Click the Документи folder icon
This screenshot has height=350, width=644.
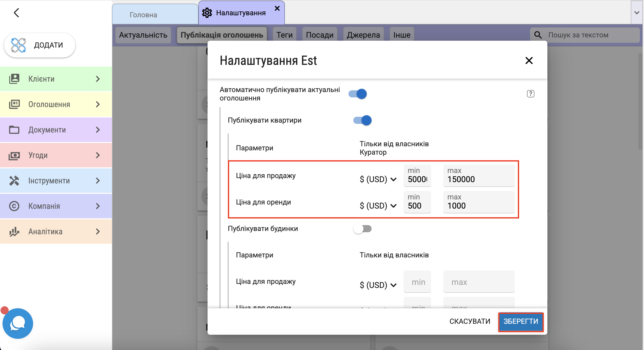(14, 130)
